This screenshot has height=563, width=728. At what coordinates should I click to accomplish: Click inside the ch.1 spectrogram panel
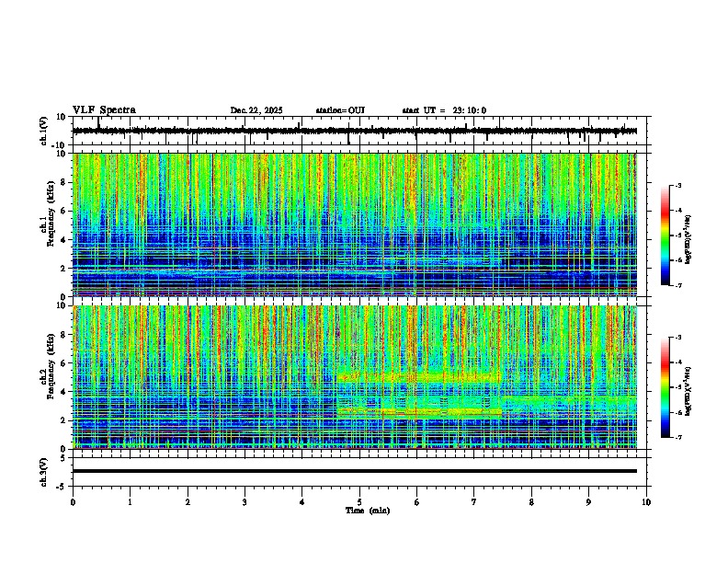coord(355,224)
